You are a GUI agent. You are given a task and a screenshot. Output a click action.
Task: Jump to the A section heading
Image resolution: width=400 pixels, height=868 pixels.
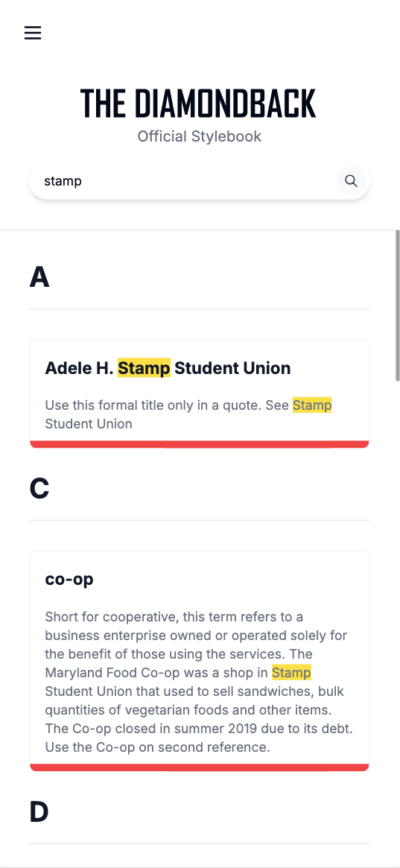39,276
